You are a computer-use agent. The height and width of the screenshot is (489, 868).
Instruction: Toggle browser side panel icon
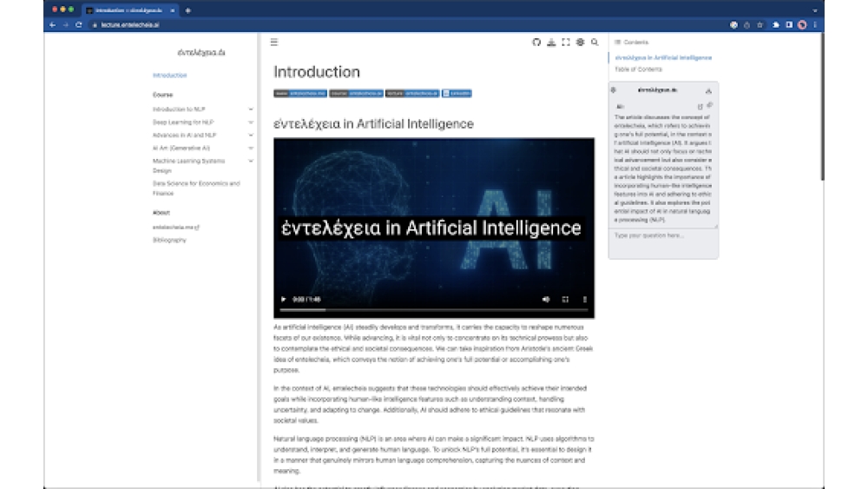coord(789,25)
